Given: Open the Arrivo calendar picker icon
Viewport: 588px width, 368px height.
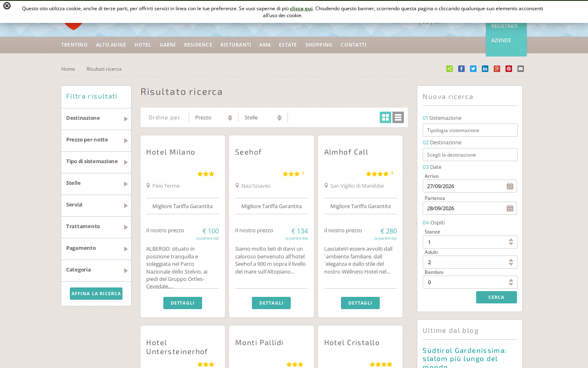Looking at the screenshot, I should coord(510,186).
